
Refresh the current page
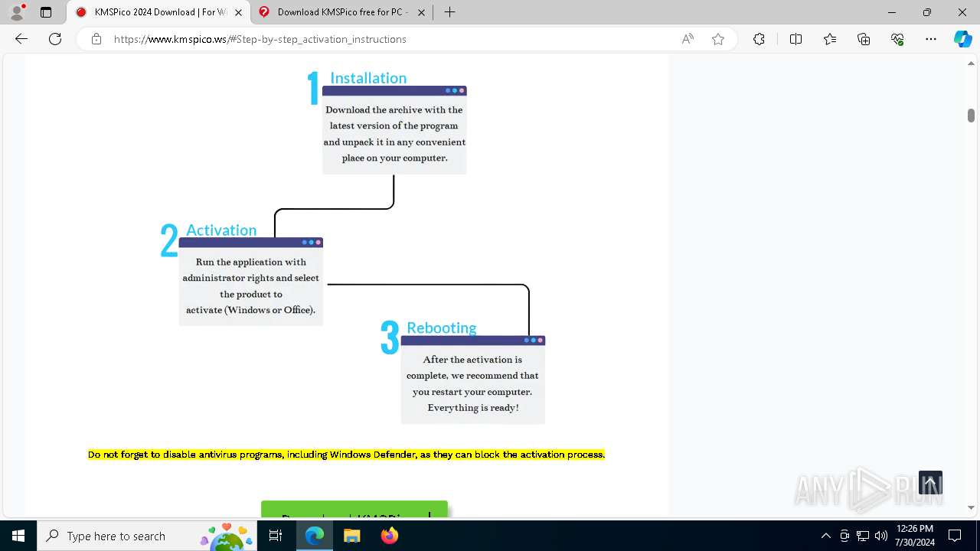(x=55, y=39)
